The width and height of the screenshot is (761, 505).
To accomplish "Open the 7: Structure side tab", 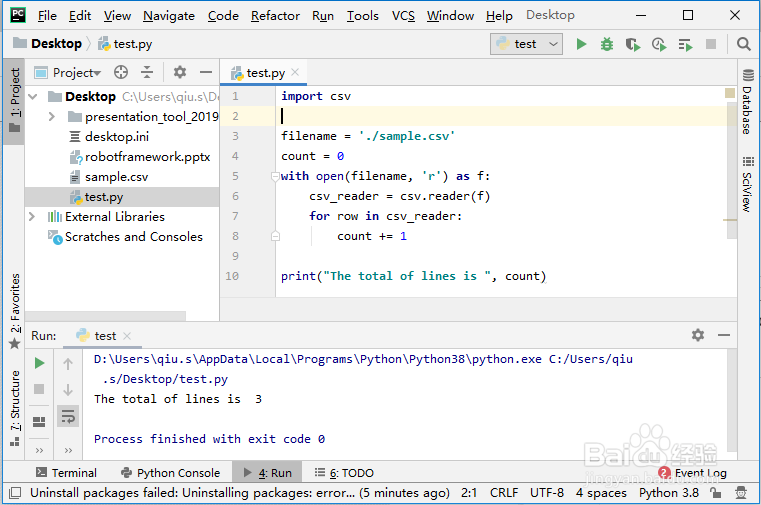I will pos(15,407).
